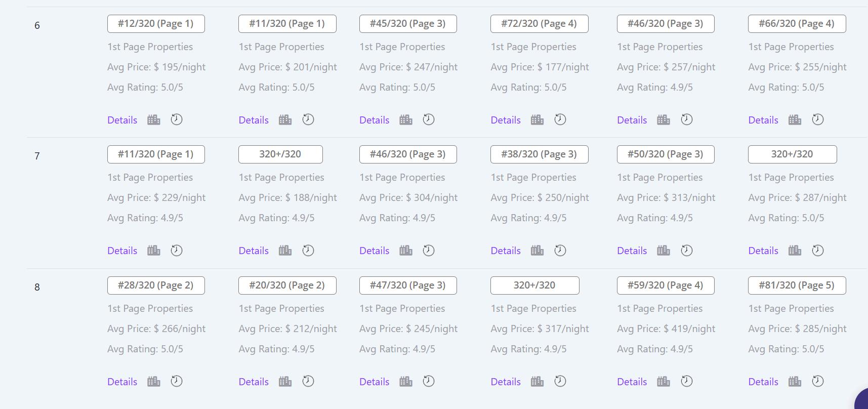This screenshot has height=409, width=868.
Task: Open history clock icon in the $195/night card
Action: [177, 119]
